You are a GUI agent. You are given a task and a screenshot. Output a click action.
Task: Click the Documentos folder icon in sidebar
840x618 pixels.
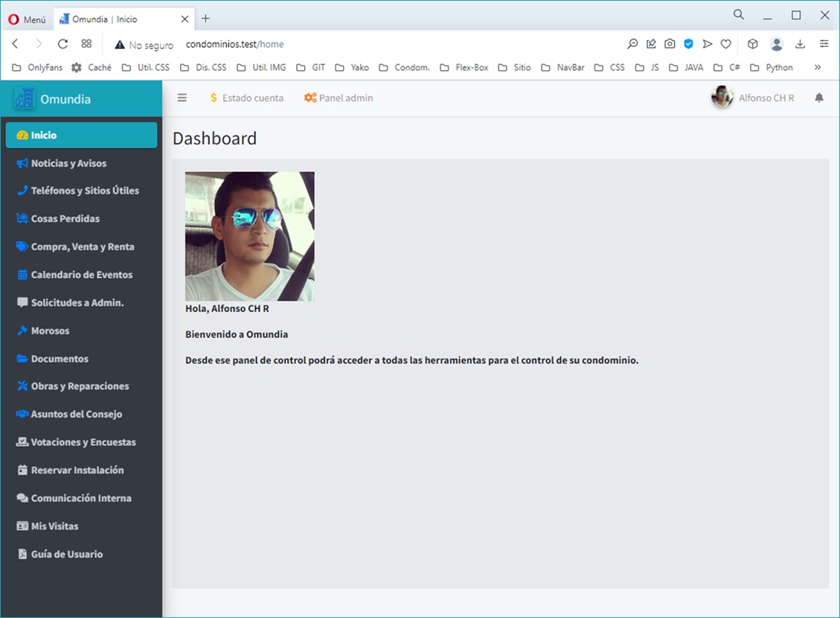click(x=22, y=359)
